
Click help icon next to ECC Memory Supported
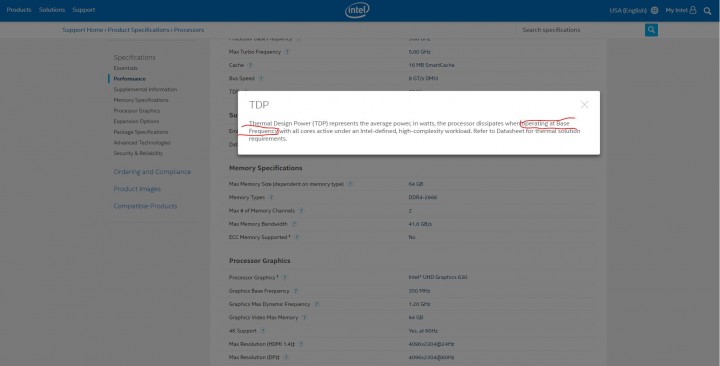click(297, 237)
